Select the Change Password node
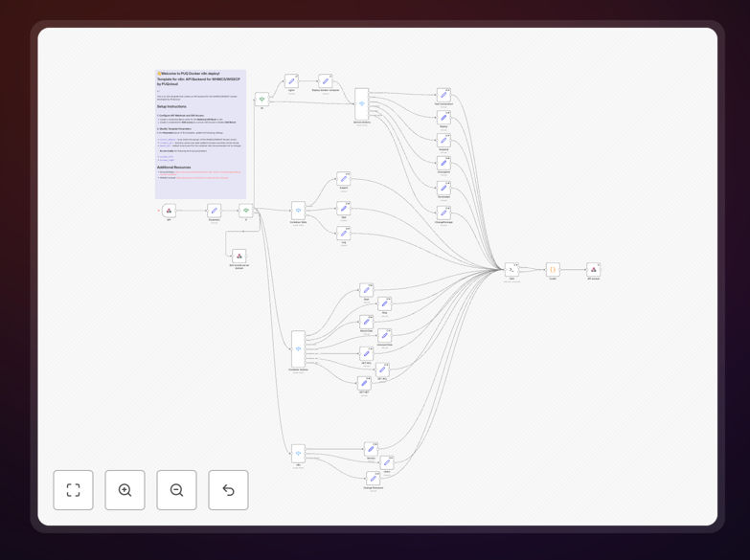The image size is (750, 560). 374,479
